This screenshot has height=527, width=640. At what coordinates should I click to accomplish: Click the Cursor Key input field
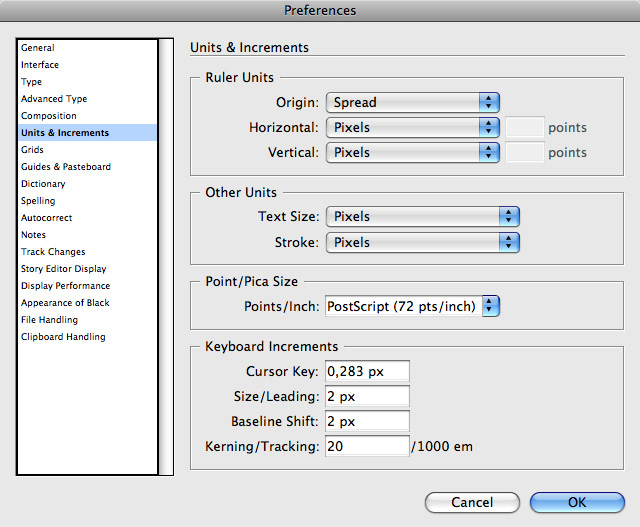click(x=367, y=371)
